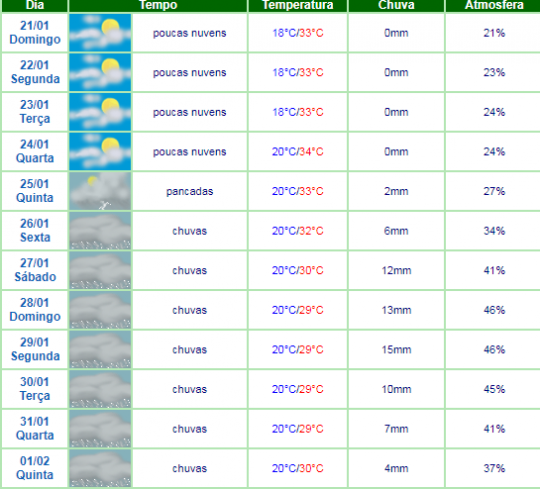Select the 15mm rain value for 29/01
The image size is (540, 489).
click(396, 350)
